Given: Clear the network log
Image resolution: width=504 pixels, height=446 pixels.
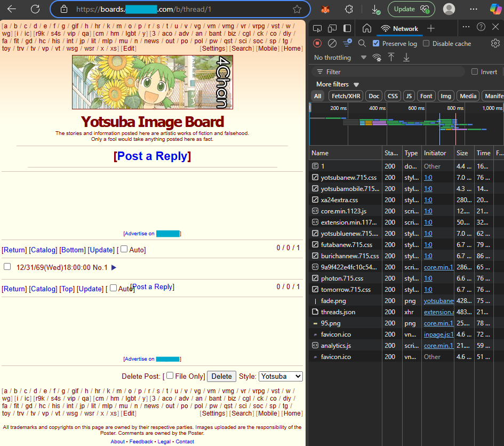Looking at the screenshot, I should click(332, 43).
